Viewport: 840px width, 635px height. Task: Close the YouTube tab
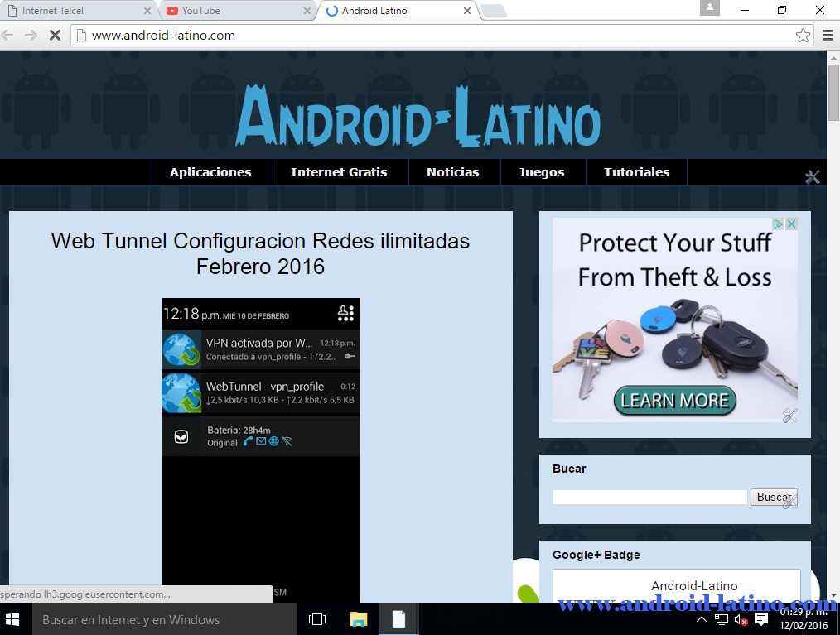(307, 11)
